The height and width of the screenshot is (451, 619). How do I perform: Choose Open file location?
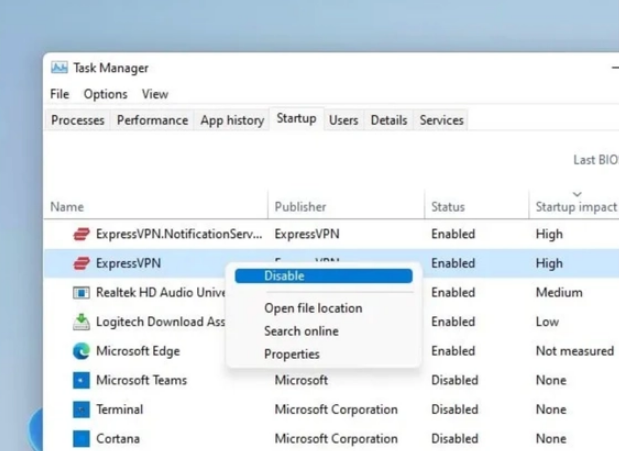[313, 308]
